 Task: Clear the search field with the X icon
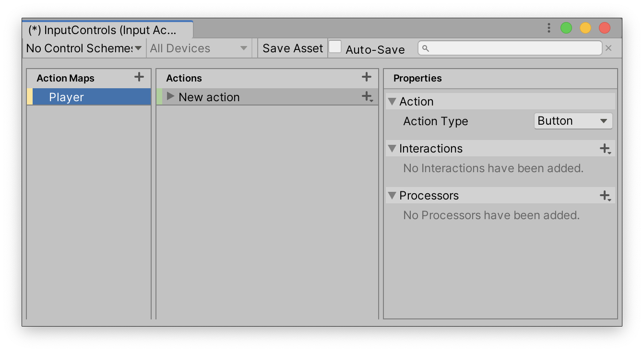pos(608,48)
